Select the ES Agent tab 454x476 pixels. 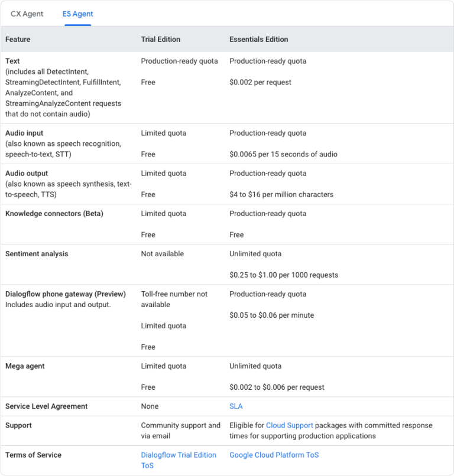click(78, 14)
